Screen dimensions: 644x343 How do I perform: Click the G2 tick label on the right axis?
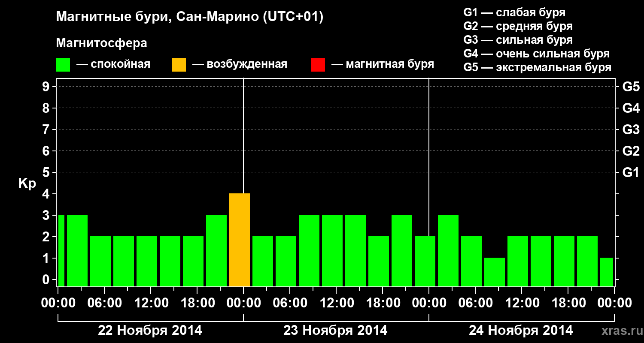(x=631, y=151)
